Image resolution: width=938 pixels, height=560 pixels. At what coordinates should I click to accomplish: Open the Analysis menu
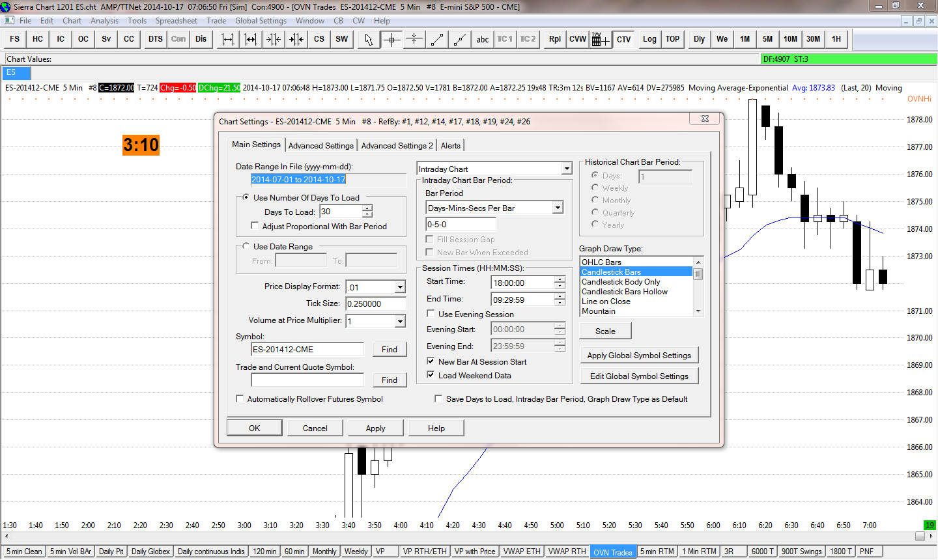[x=104, y=21]
